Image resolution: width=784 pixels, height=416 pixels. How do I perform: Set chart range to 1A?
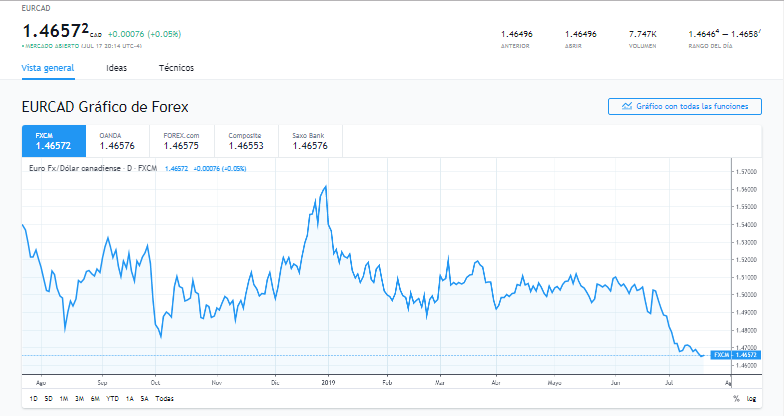pyautogui.click(x=130, y=398)
